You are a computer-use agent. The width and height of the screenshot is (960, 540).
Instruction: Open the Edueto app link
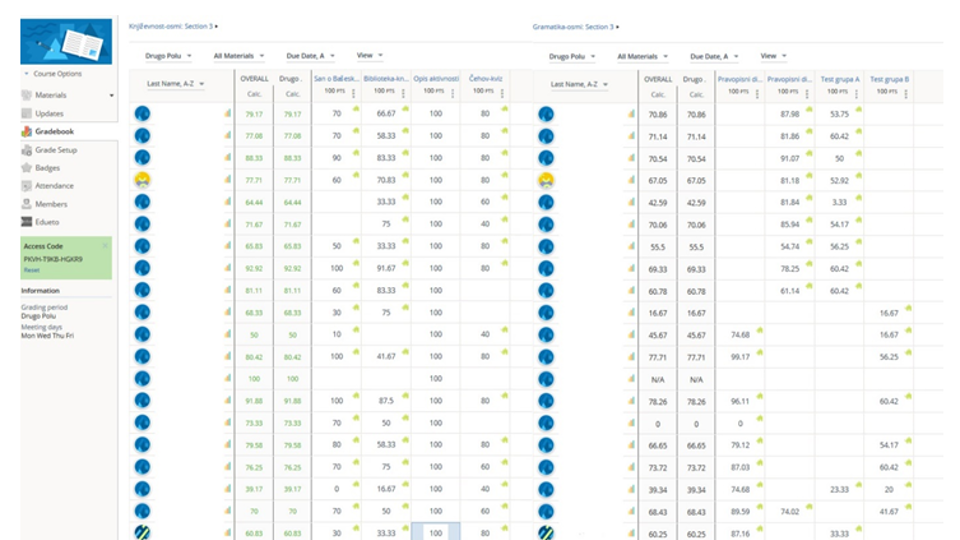[x=47, y=222]
